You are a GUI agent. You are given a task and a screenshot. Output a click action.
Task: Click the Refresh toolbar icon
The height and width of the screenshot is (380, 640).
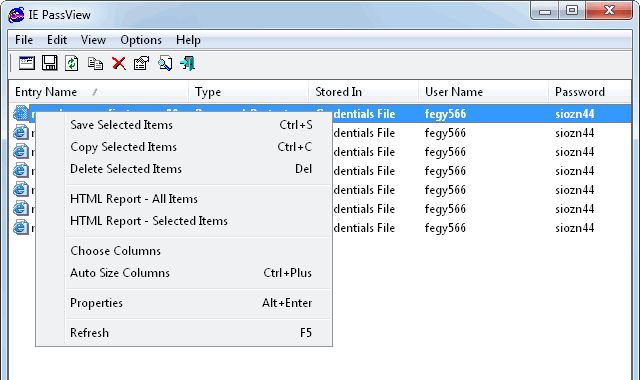tap(72, 63)
